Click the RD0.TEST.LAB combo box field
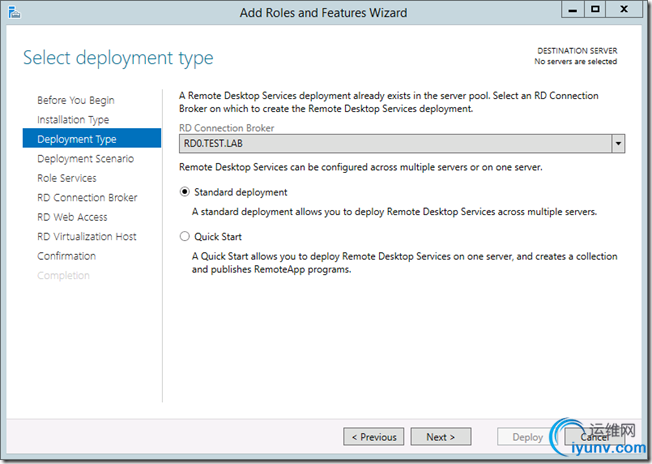 click(395, 144)
